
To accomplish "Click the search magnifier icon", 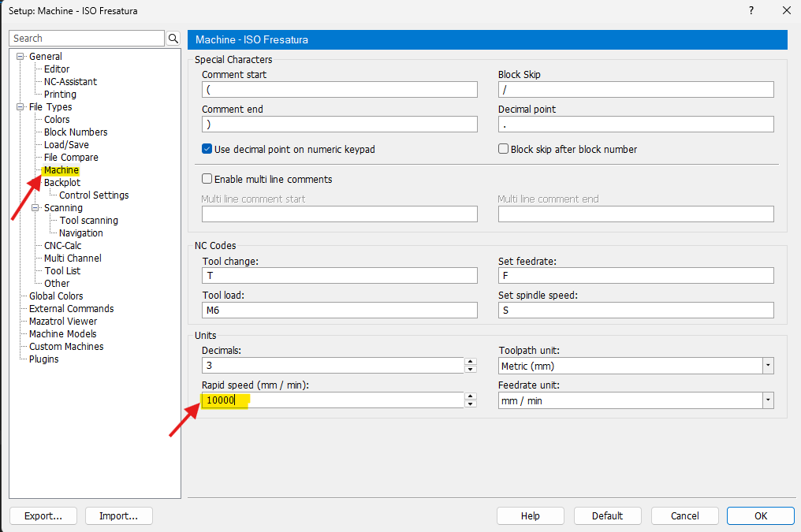I will [x=173, y=39].
